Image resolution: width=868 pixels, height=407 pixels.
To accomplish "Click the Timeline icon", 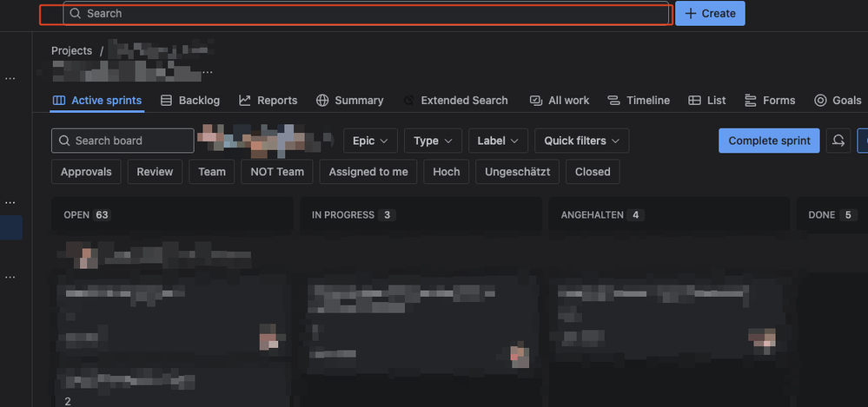I will 613,100.
